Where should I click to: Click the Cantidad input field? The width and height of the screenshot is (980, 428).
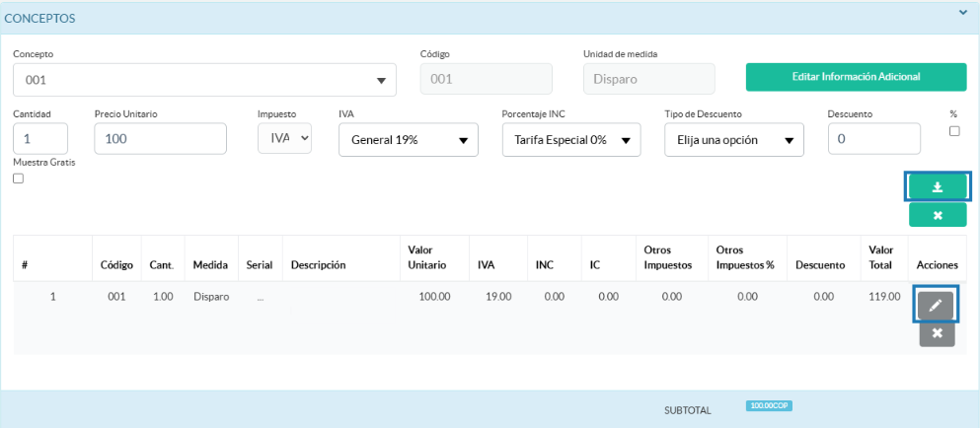click(40, 139)
